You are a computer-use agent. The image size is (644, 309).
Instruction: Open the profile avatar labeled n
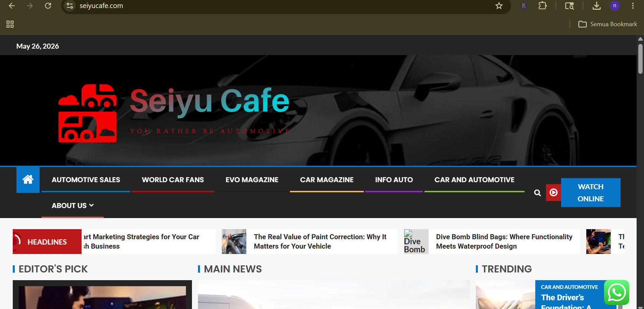pyautogui.click(x=615, y=6)
